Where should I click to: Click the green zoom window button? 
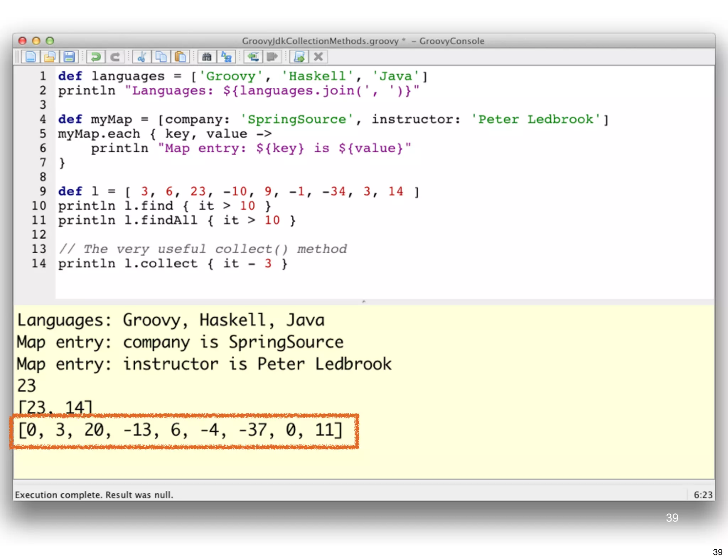(x=50, y=41)
